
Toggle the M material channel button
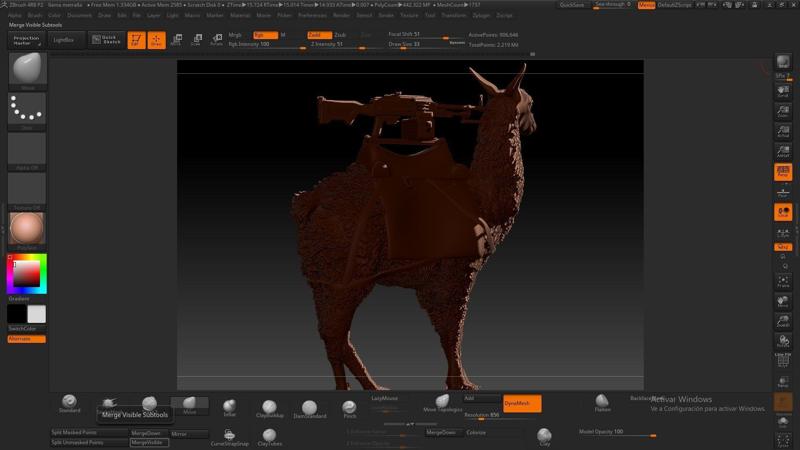(x=283, y=35)
